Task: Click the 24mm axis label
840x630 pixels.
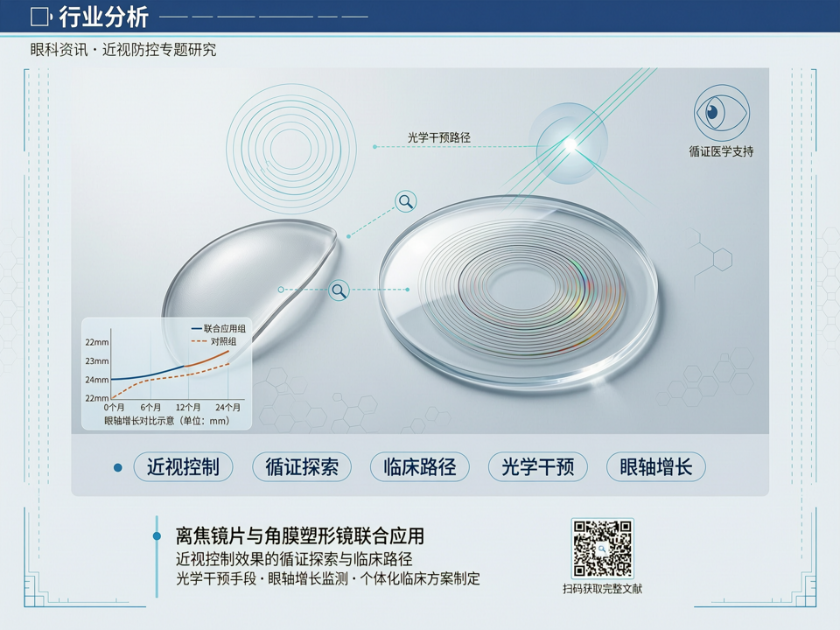Action: pyautogui.click(x=97, y=380)
